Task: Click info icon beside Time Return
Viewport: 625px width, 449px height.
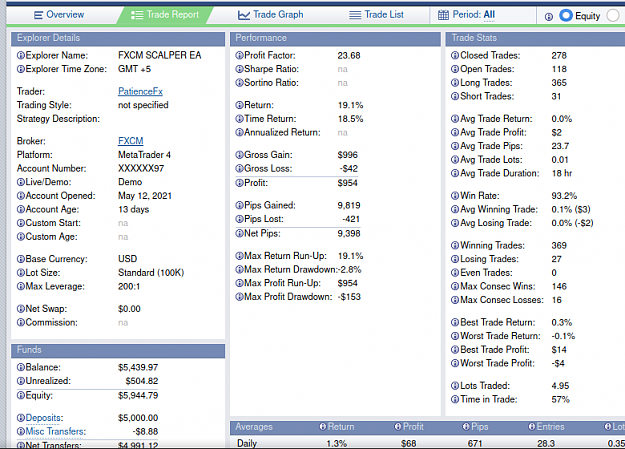Action: (239, 118)
